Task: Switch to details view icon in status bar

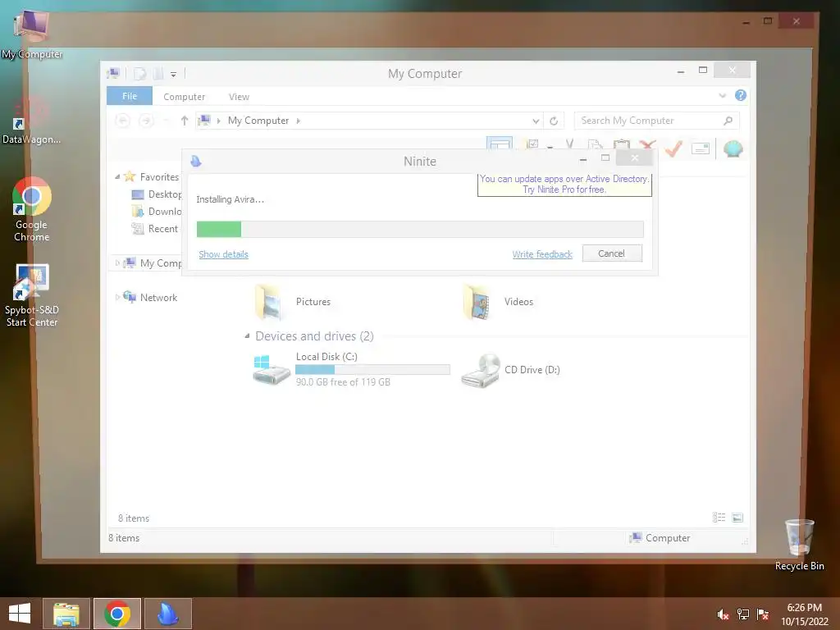Action: tap(719, 518)
